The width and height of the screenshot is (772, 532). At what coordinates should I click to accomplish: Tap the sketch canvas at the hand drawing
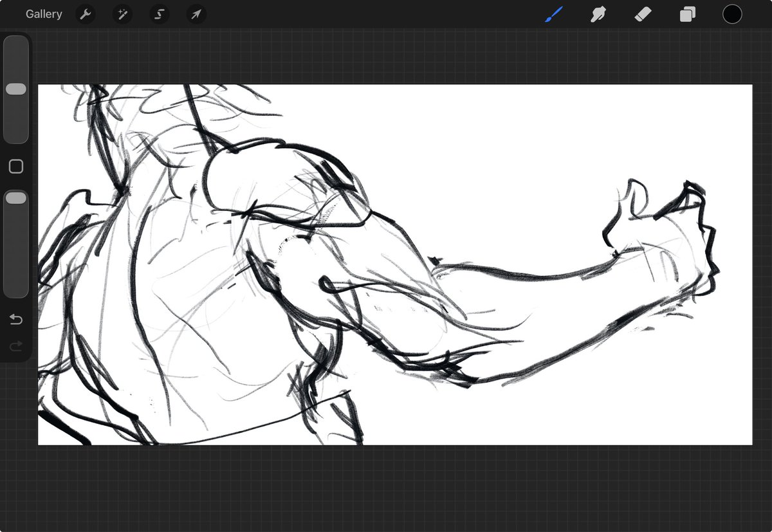point(663,238)
